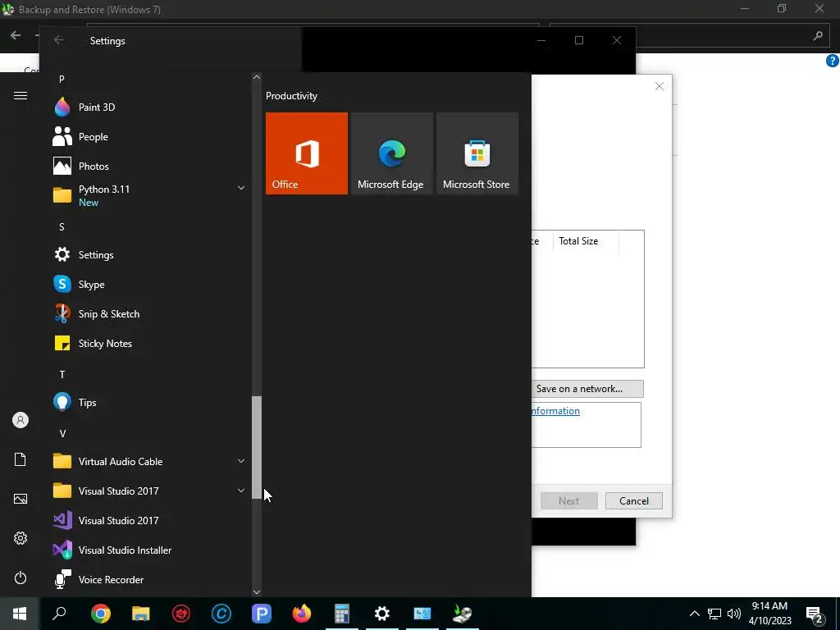Image resolution: width=840 pixels, height=630 pixels.
Task: Open the clock and calendar flyout
Action: pos(769,614)
